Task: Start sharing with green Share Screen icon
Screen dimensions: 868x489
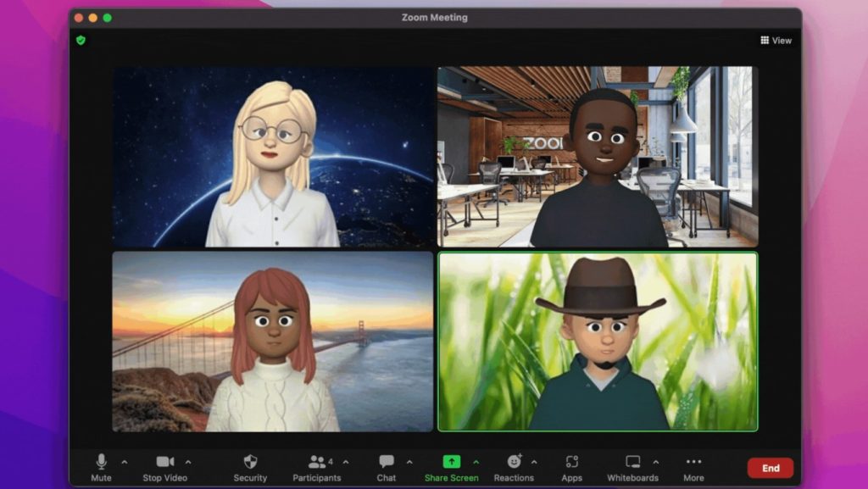Action: (452, 462)
